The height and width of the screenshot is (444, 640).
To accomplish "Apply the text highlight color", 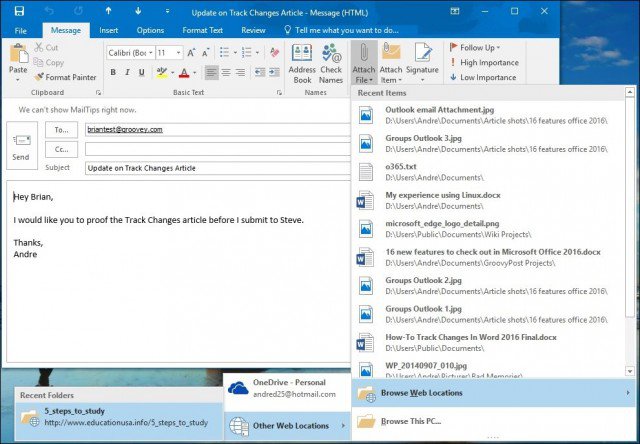I will (162, 73).
